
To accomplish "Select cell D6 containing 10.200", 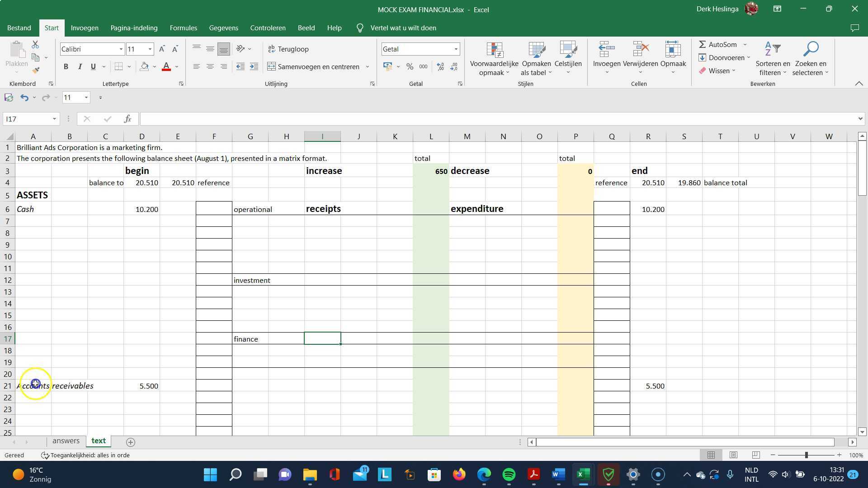I will (x=142, y=209).
